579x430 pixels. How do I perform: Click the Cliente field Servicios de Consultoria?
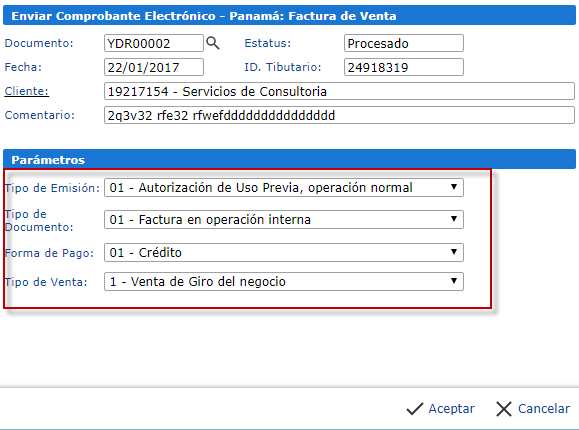(x=339, y=91)
